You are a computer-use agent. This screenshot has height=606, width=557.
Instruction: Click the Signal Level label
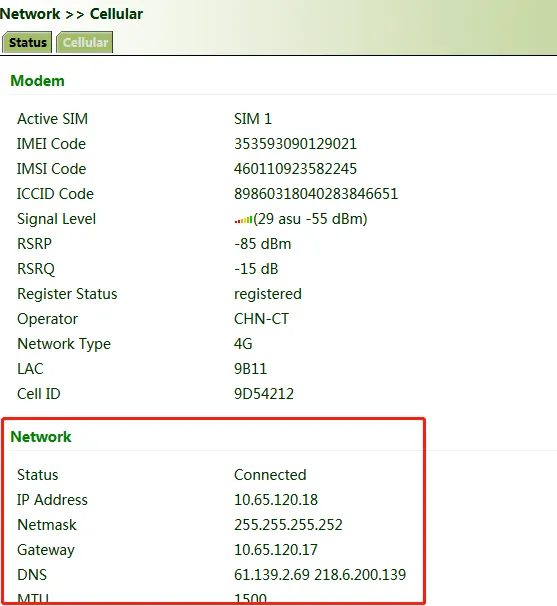coord(56,219)
